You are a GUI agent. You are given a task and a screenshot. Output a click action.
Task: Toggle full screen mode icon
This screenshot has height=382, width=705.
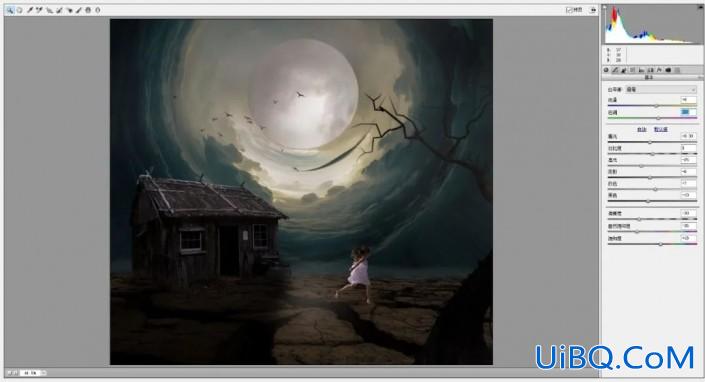click(593, 10)
